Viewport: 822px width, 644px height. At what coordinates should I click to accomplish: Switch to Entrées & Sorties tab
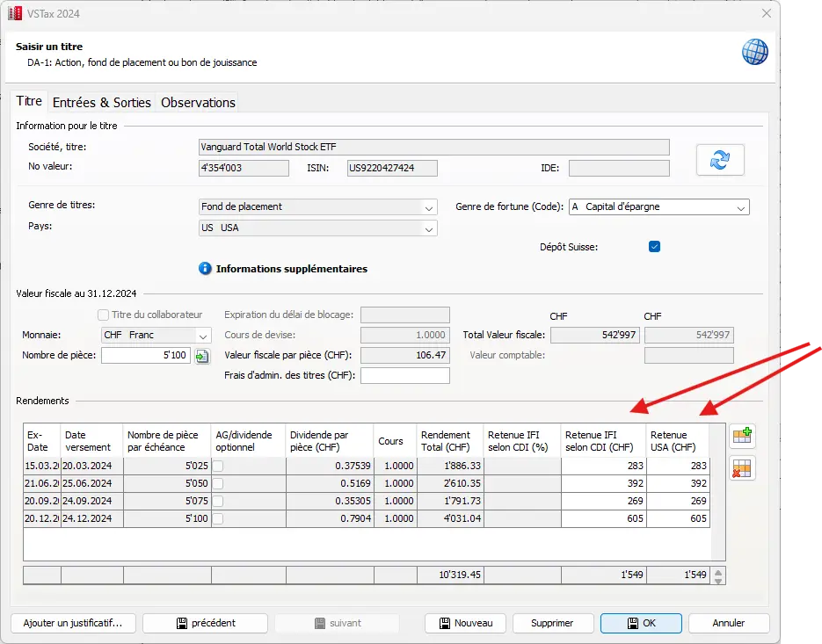(101, 102)
